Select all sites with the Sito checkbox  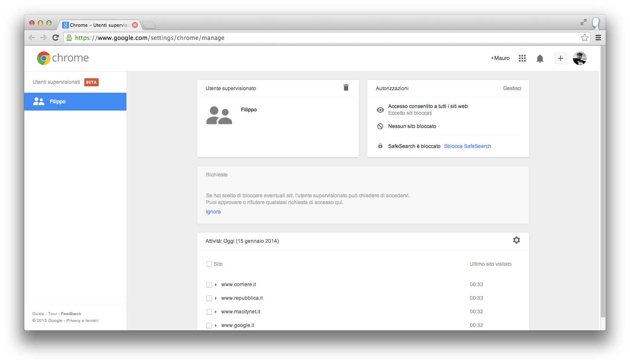[209, 264]
